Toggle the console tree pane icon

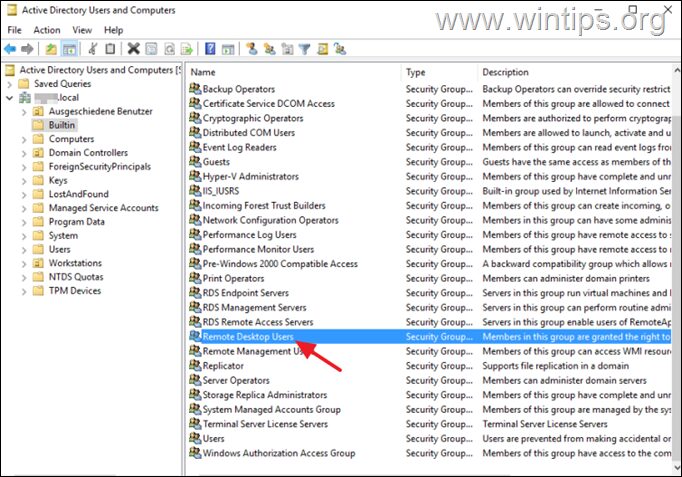click(69, 49)
